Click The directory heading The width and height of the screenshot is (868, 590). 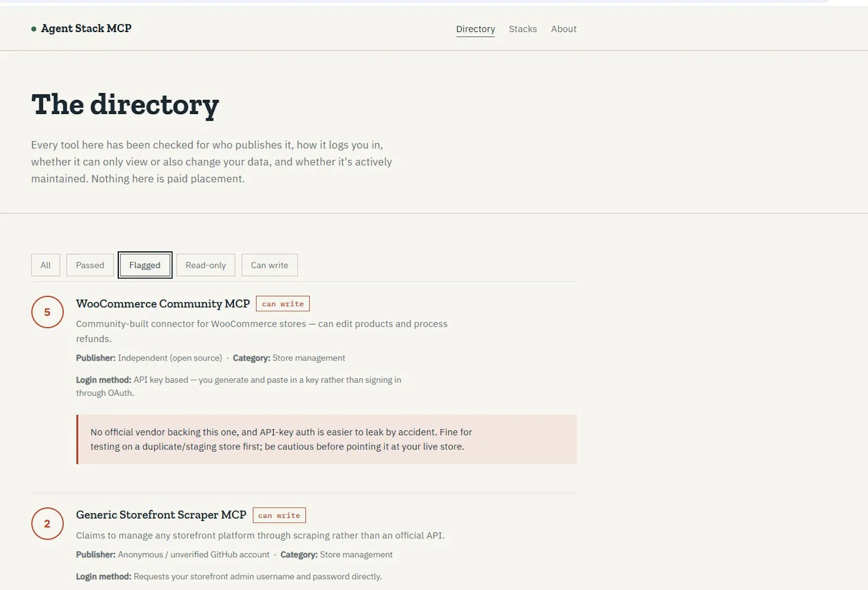click(125, 104)
